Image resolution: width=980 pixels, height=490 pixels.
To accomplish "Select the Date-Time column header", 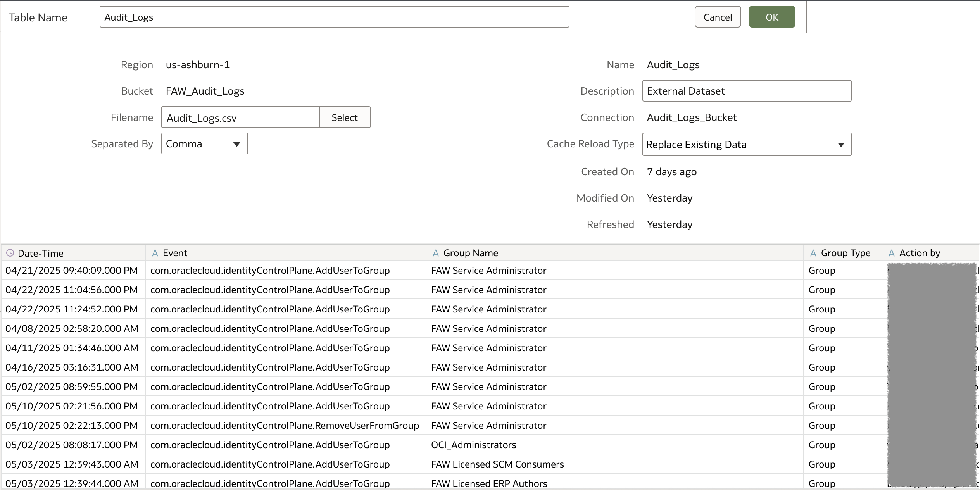I will point(41,253).
